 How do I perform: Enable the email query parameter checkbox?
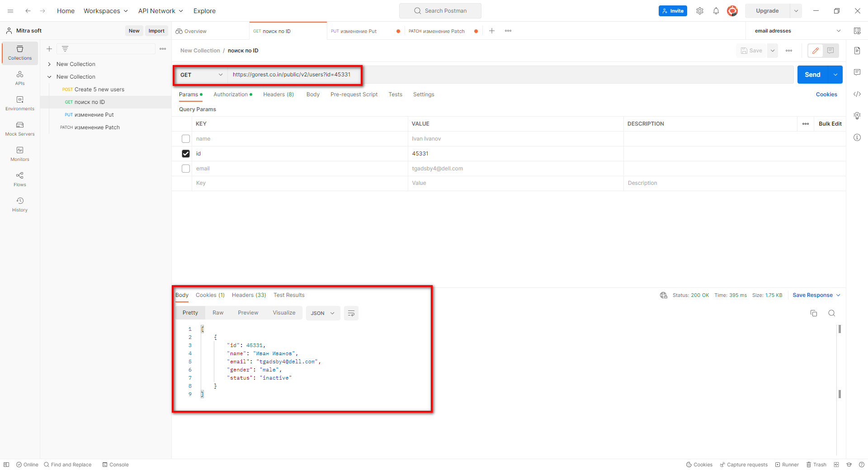(186, 169)
